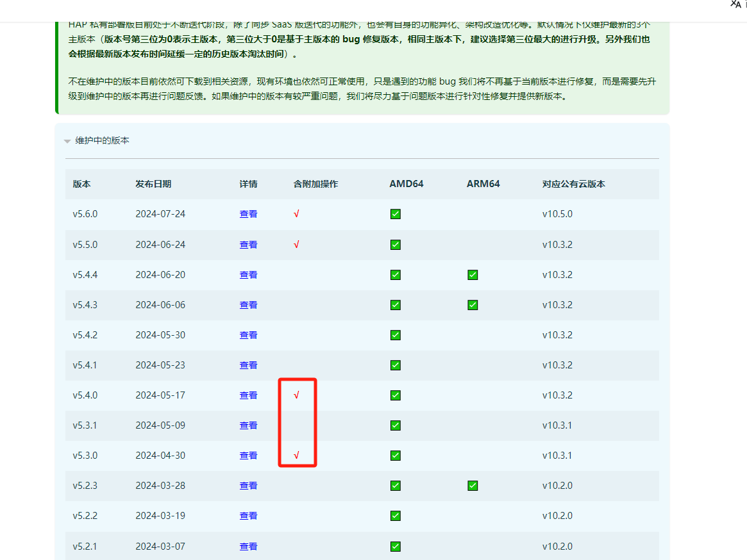The height and width of the screenshot is (560, 747).
Task: Open 查看 details for v5.6.0
Action: pos(248,214)
